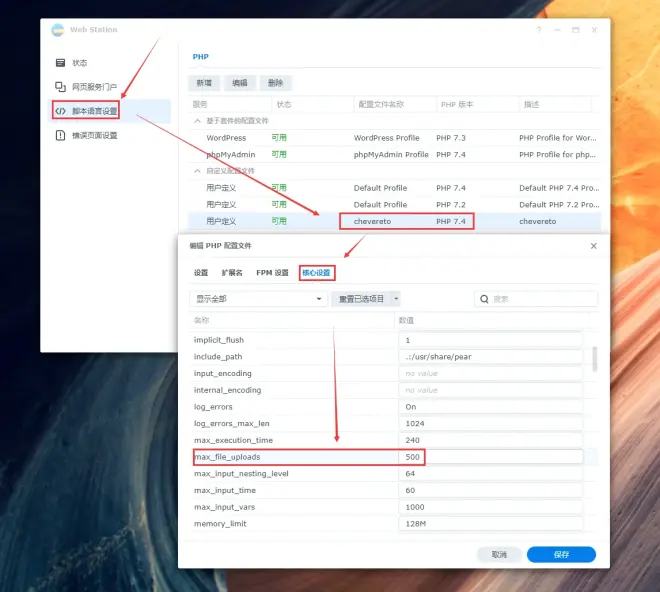Click the log_errors value field
The height and width of the screenshot is (592, 660).
click(491, 407)
